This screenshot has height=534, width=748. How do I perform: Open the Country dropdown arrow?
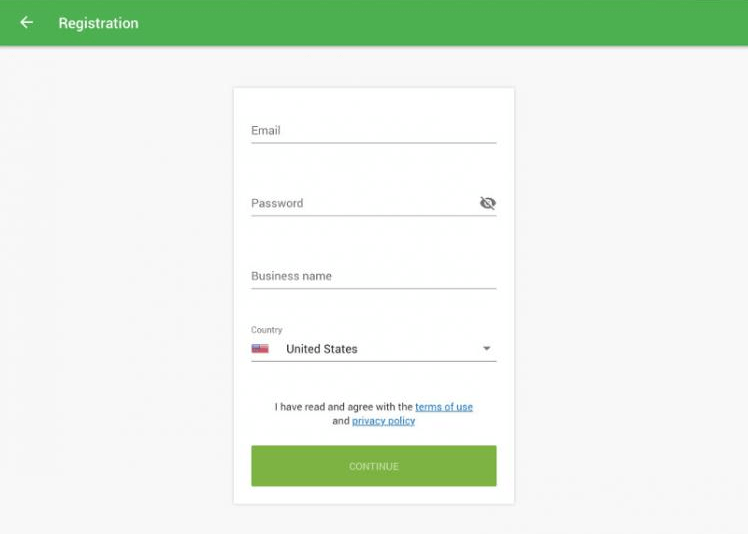487,349
